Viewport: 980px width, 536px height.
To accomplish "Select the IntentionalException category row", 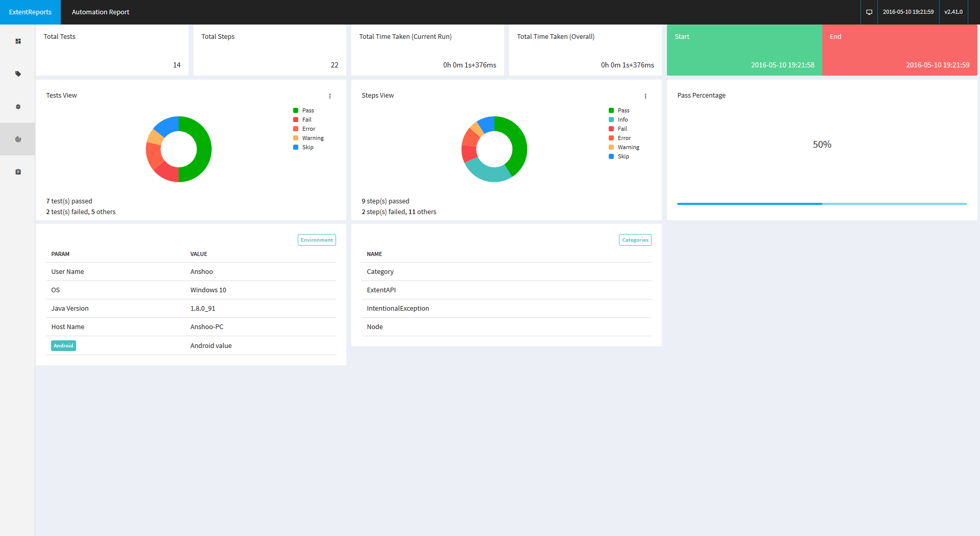I will (398, 309).
